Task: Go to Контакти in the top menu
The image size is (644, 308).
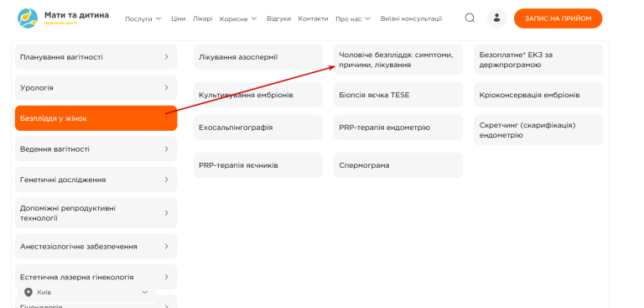Action: pyautogui.click(x=313, y=19)
